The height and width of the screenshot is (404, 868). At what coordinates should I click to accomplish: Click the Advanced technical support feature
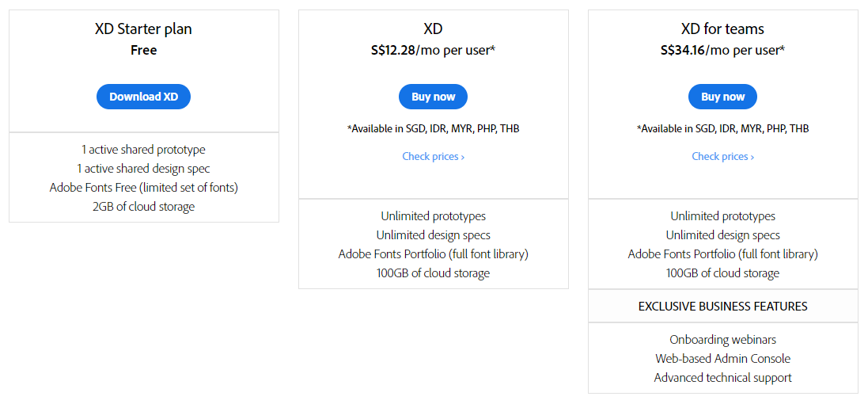[722, 378]
